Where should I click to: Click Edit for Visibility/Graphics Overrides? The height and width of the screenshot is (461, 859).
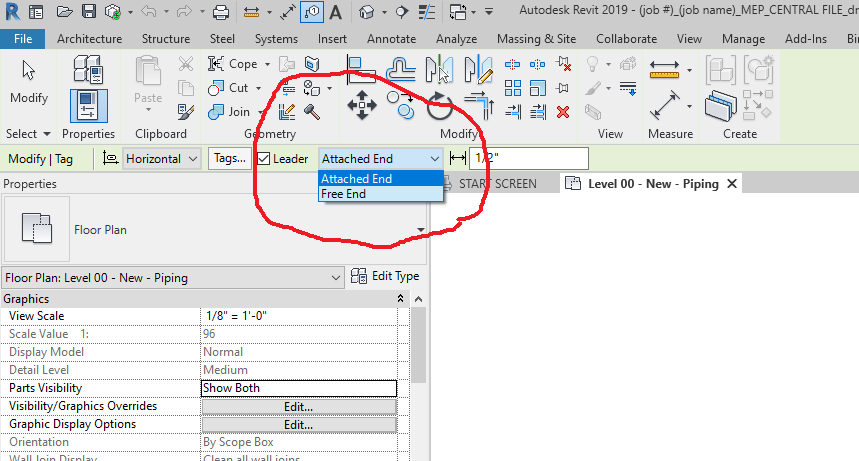point(299,407)
